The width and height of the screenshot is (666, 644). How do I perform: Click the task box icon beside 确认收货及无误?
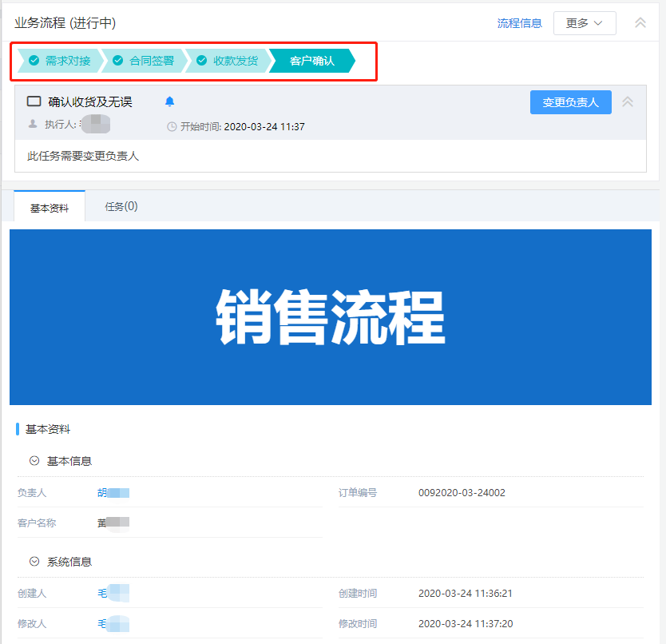point(34,101)
